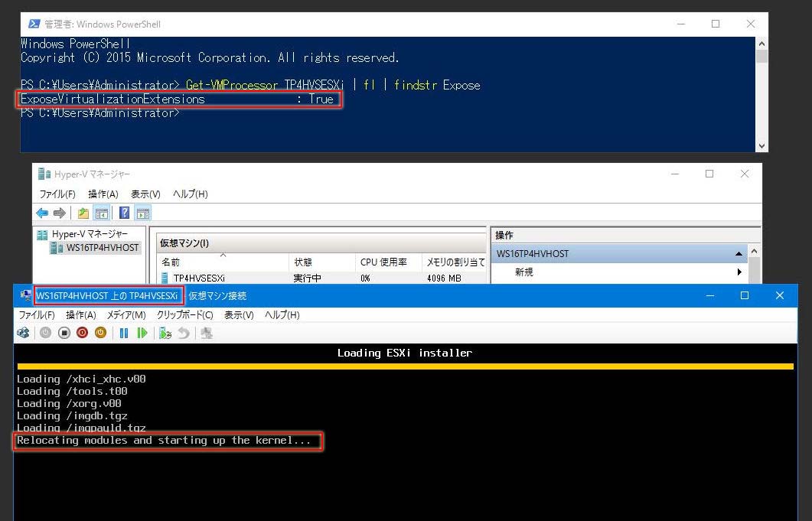Screen dimensions: 812x521
Task: Click the Turn Off stop icon in VM toolbar
Action: tap(64, 333)
